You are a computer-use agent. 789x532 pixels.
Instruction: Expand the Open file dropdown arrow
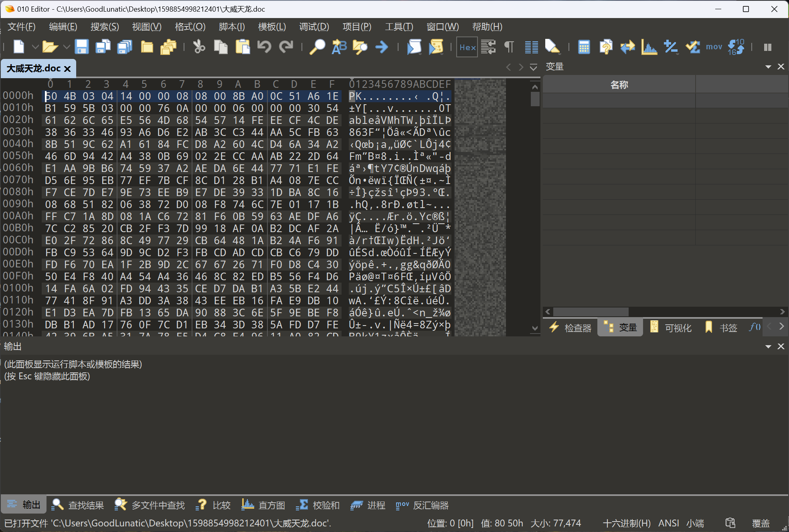click(x=67, y=47)
